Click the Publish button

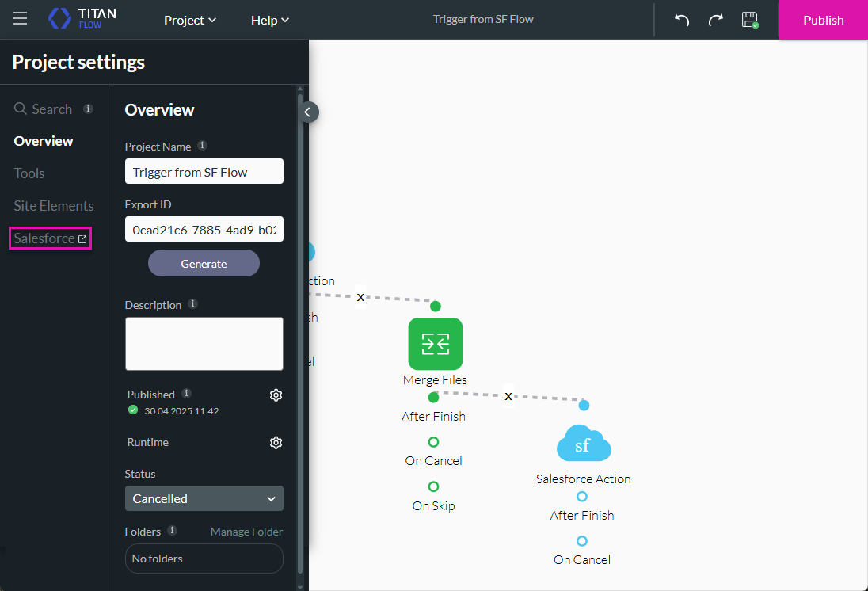(x=823, y=20)
